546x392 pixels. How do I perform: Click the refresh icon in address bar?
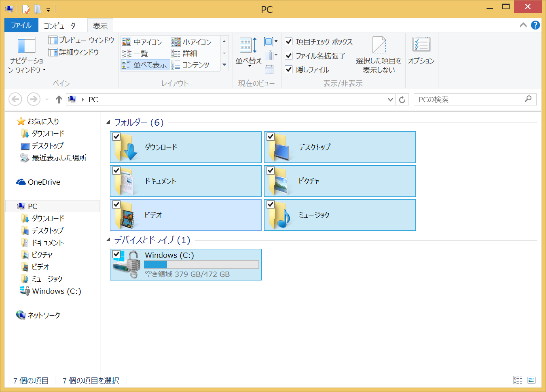(402, 99)
